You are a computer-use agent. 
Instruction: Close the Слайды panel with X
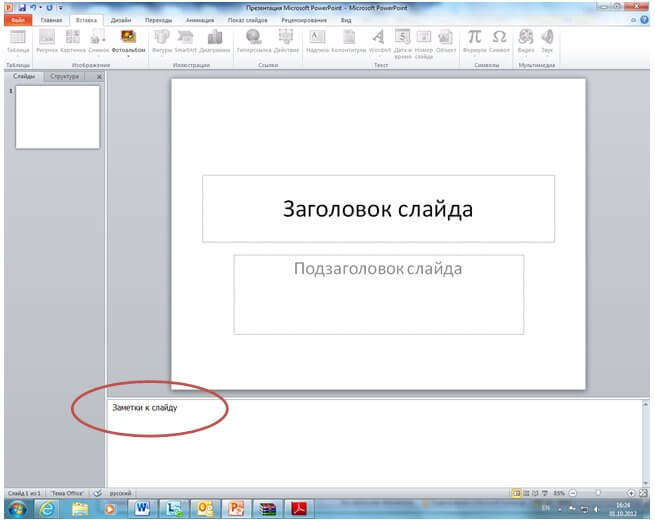pyautogui.click(x=98, y=76)
